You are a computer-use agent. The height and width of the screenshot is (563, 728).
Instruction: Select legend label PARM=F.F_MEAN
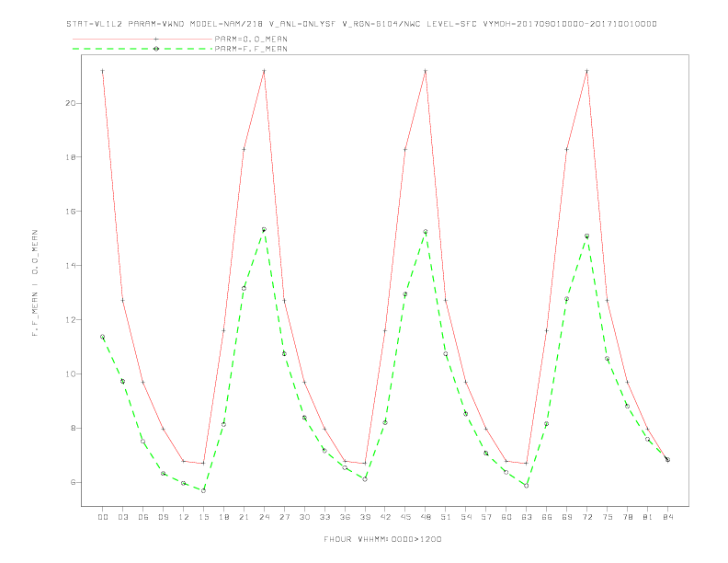(x=251, y=49)
